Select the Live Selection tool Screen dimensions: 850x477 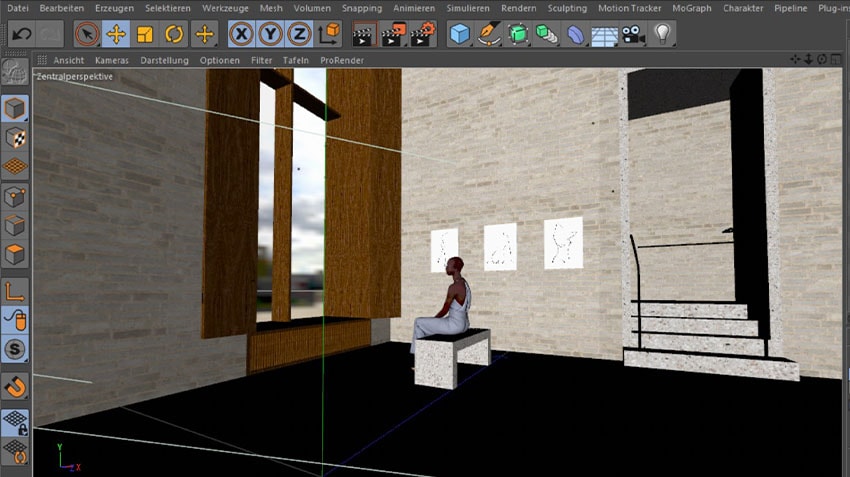pyautogui.click(x=87, y=34)
